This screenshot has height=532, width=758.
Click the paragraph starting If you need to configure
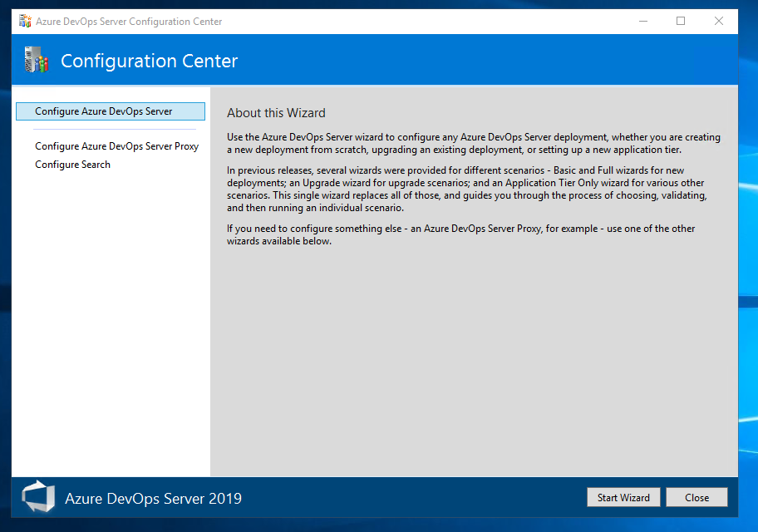coord(460,234)
